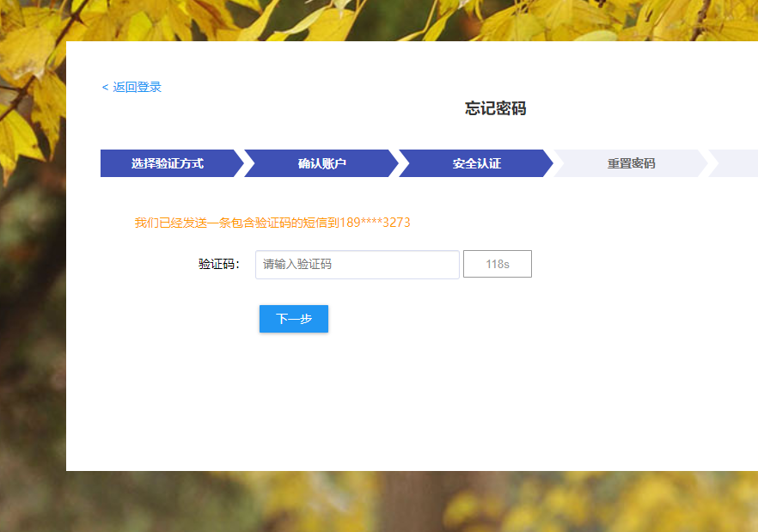The width and height of the screenshot is (758, 532).
Task: Click the masked phone number 189****3273
Action: point(375,223)
